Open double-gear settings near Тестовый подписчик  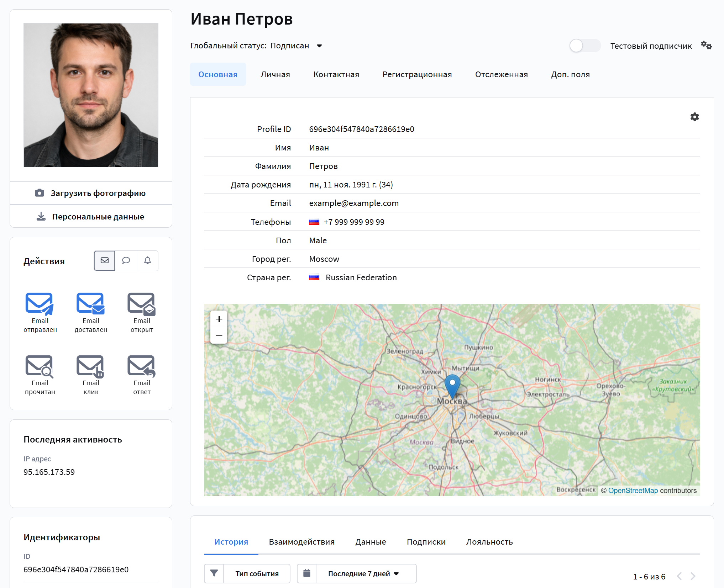point(706,46)
